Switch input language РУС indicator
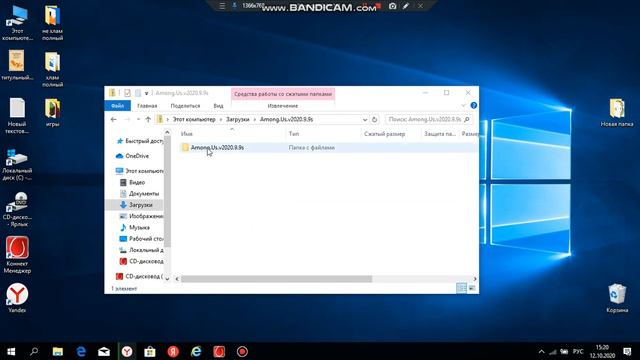This screenshot has height=360, width=640. 578,351
